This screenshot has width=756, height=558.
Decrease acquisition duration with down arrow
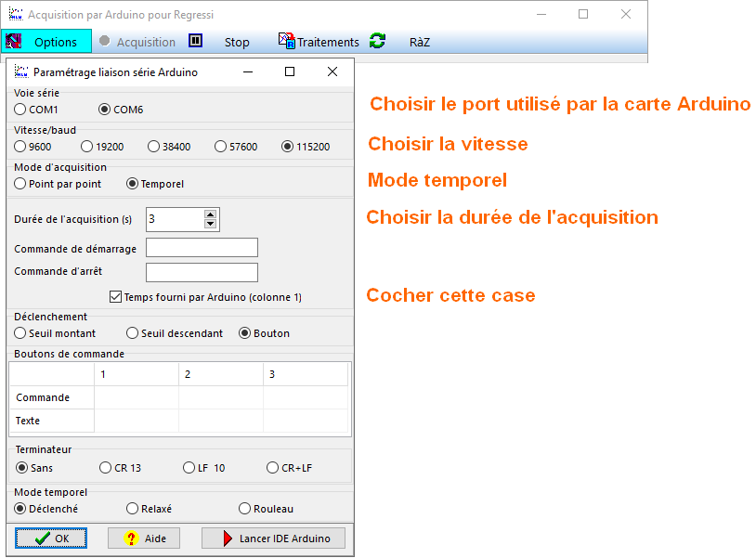pos(210,224)
